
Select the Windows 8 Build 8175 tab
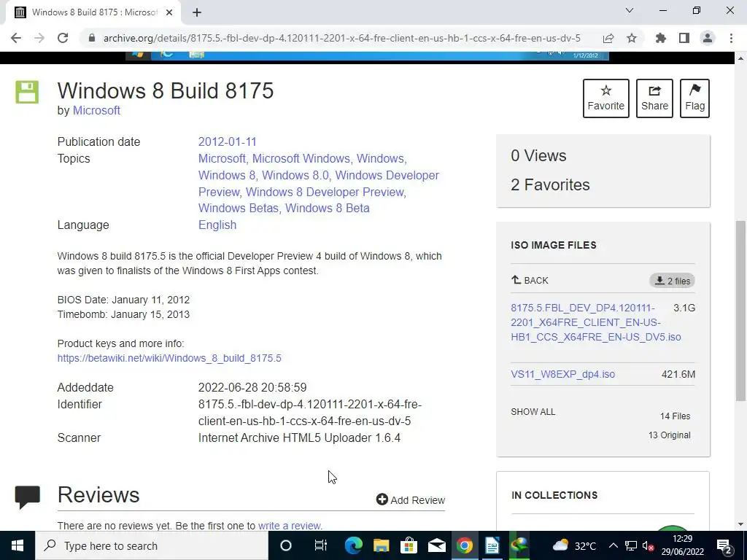(93, 12)
